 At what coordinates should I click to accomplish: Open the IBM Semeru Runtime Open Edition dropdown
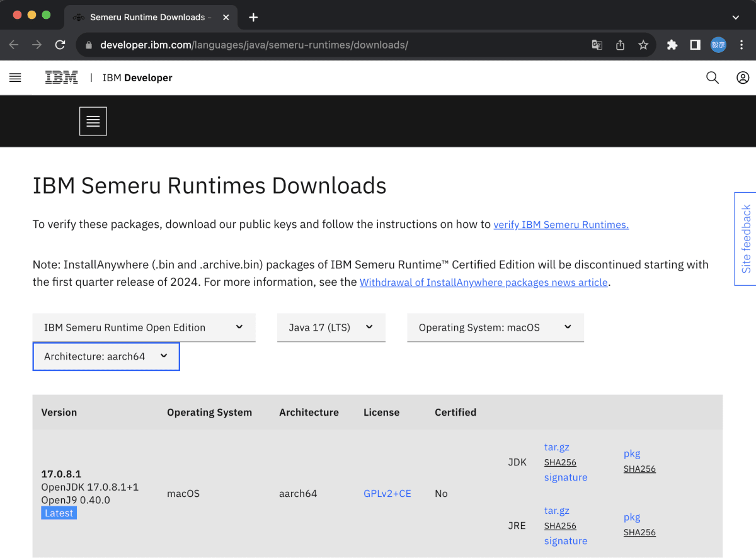(x=144, y=327)
